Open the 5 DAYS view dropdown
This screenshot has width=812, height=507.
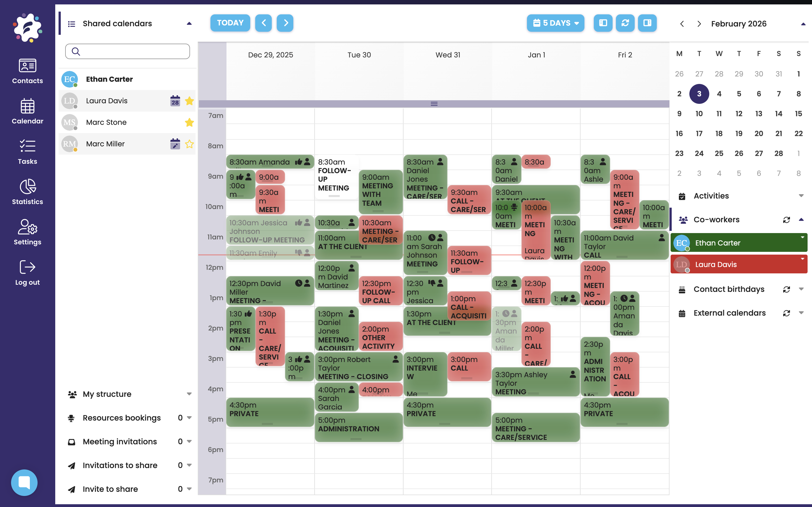coord(555,23)
